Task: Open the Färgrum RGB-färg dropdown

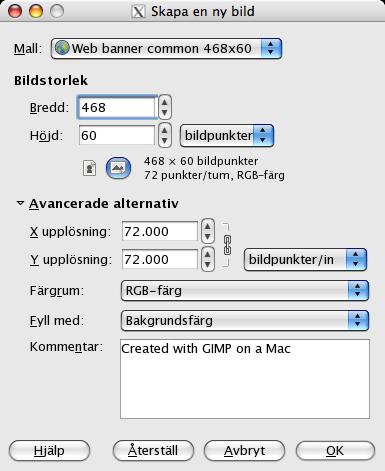Action: 245,291
